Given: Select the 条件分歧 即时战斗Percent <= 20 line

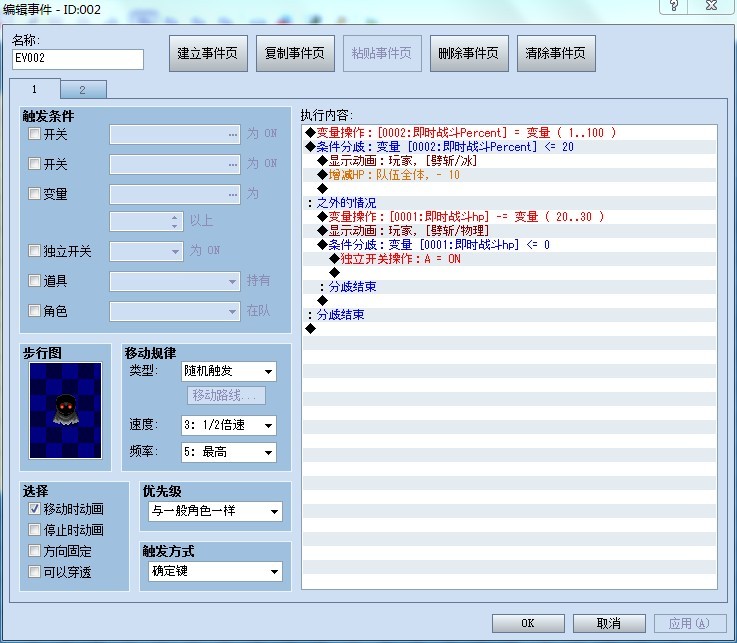Looking at the screenshot, I should point(510,147).
